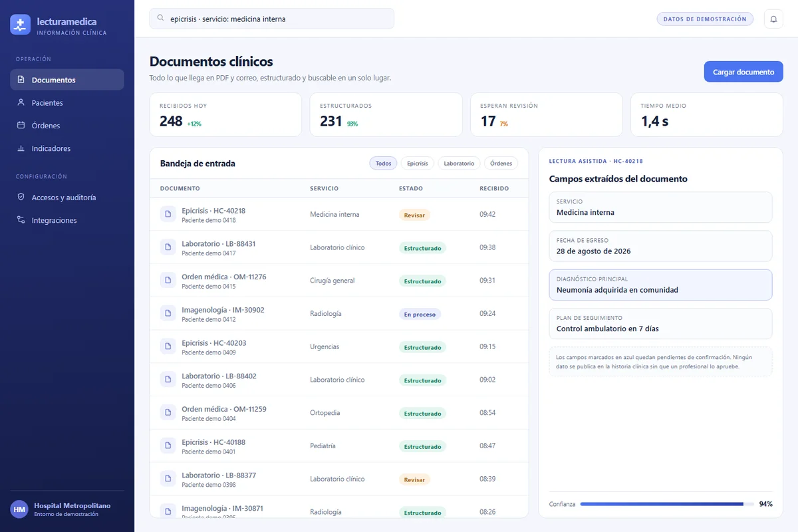
Task: Click the Epicrisis · HC-40203 title
Action: pyautogui.click(x=214, y=343)
